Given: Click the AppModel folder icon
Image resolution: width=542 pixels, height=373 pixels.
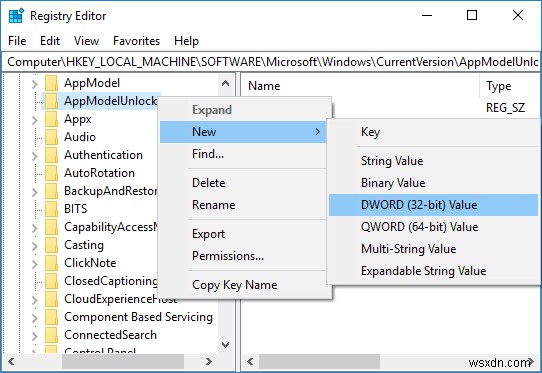Looking at the screenshot, I should (51, 83).
